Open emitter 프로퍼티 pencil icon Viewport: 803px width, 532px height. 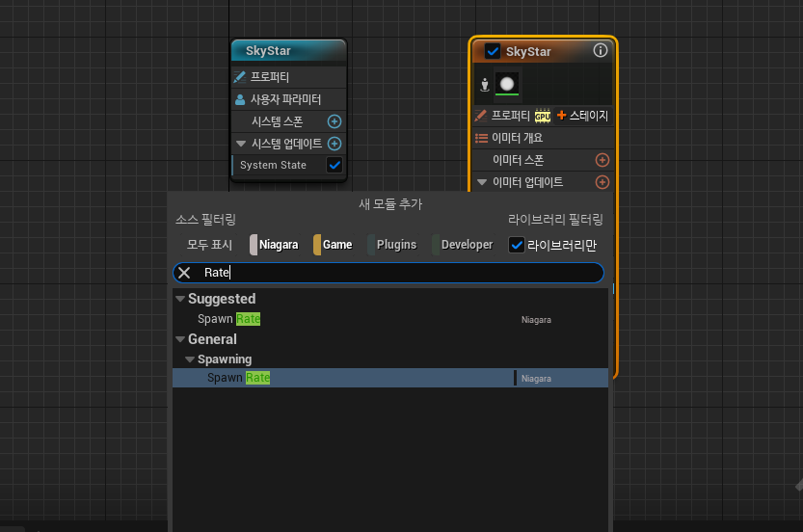pos(480,116)
